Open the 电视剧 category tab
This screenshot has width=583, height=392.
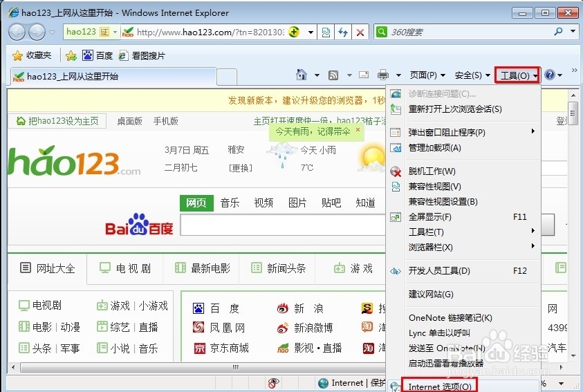[x=125, y=268]
